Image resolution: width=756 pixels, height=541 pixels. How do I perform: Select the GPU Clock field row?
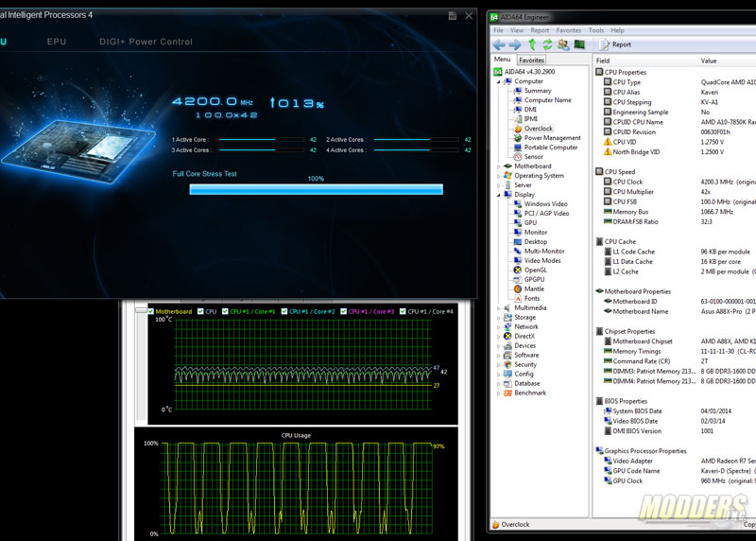point(679,481)
